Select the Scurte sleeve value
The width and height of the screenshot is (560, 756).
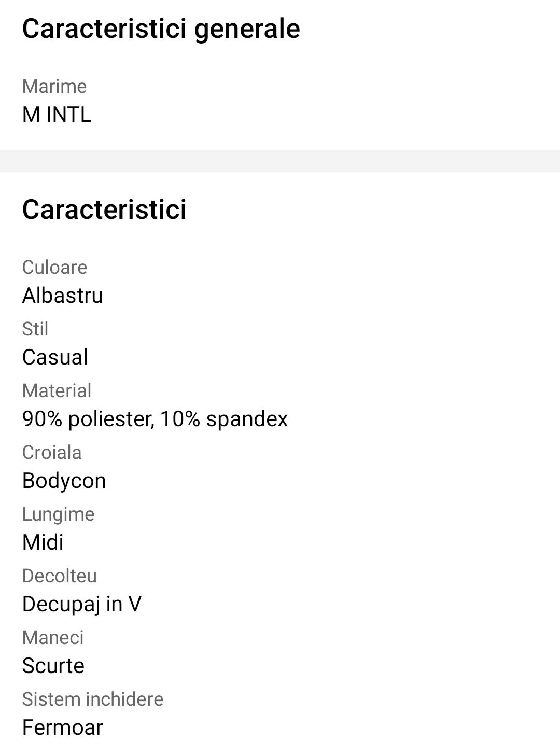point(53,666)
